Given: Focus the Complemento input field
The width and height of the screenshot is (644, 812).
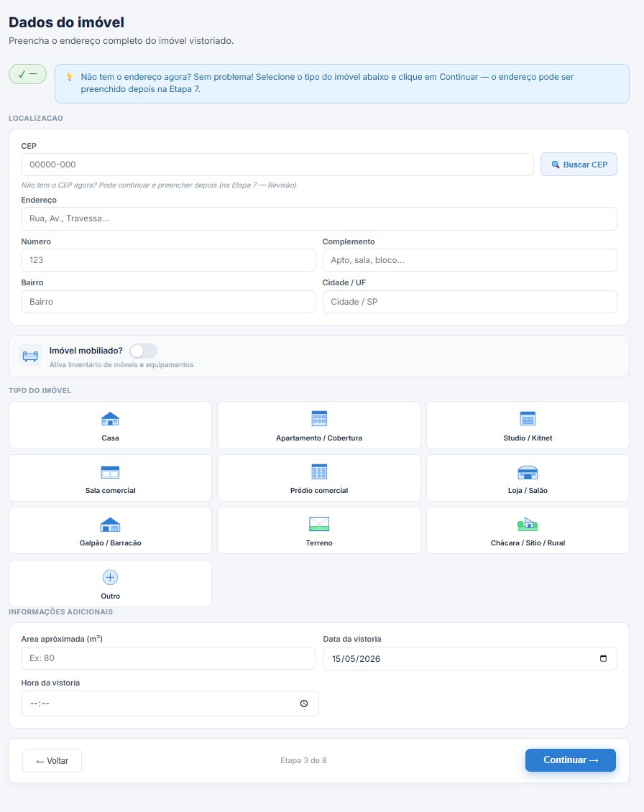Looking at the screenshot, I should coord(470,260).
